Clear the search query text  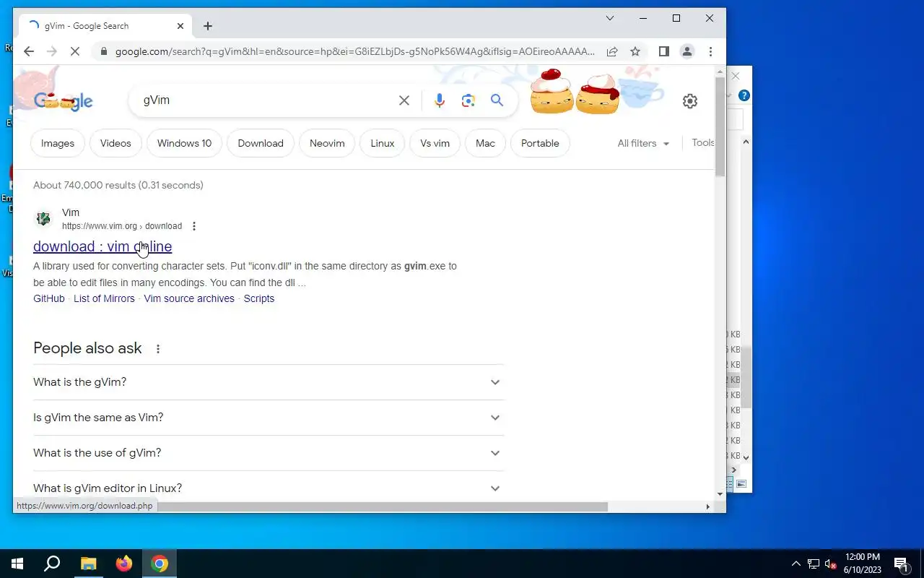[404, 100]
